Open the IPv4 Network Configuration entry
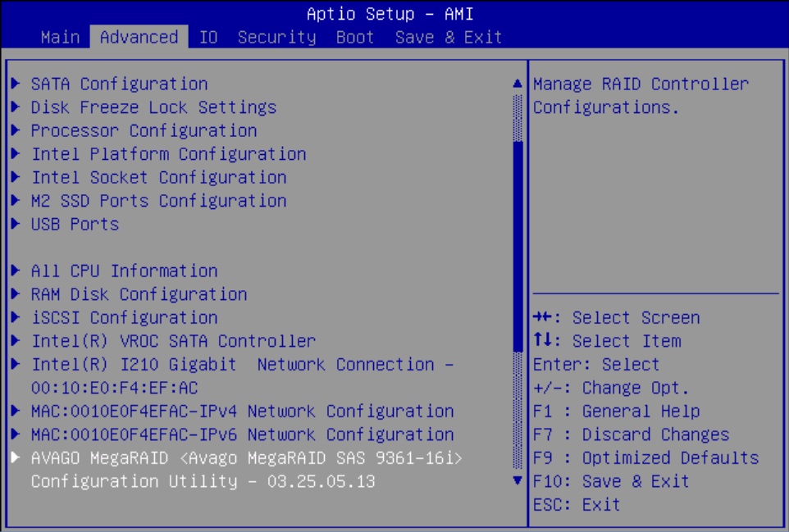The width and height of the screenshot is (789, 532). pyautogui.click(x=242, y=412)
